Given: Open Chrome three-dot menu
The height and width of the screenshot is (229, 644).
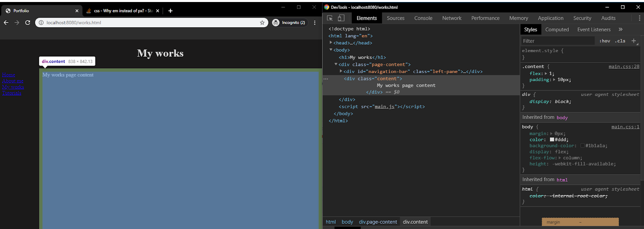Looking at the screenshot, I should pos(315,22).
